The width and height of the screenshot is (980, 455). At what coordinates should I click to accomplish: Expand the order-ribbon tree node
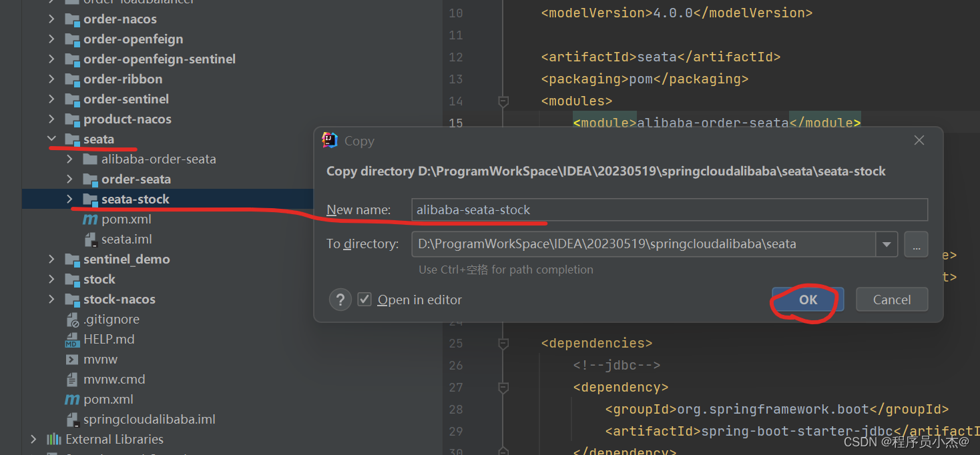[x=51, y=79]
